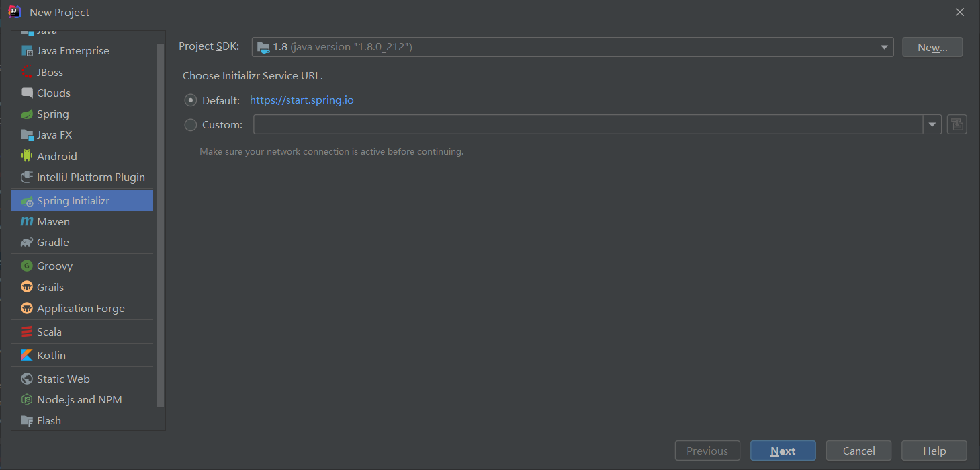This screenshot has height=470, width=980.
Task: Select Maven project type
Action: click(x=82, y=221)
